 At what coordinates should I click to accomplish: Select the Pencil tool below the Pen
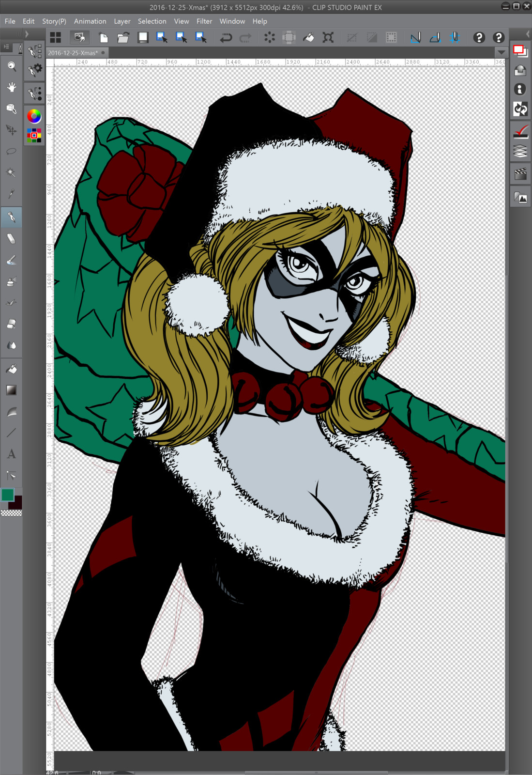(12, 238)
